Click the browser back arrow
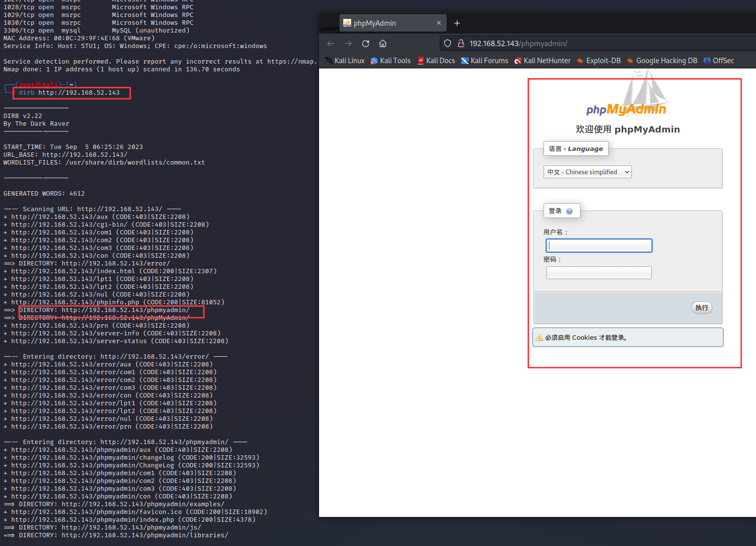This screenshot has height=546, width=756. (331, 44)
